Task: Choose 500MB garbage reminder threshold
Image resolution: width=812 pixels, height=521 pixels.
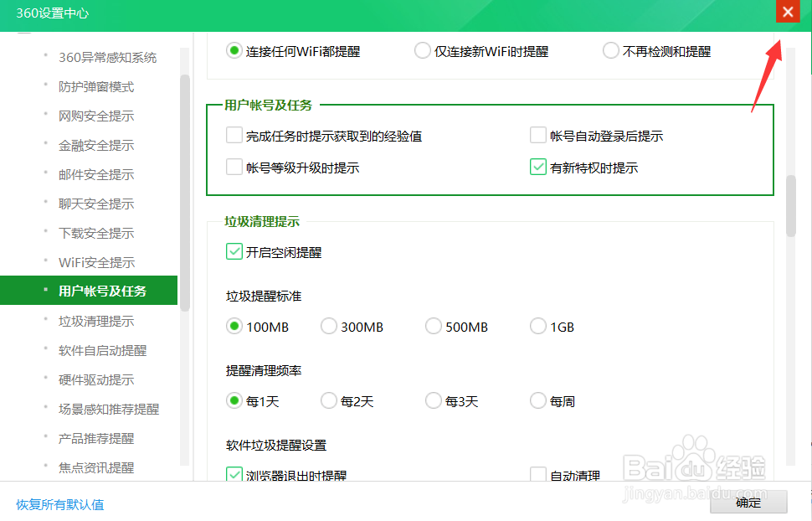Action: [x=434, y=327]
